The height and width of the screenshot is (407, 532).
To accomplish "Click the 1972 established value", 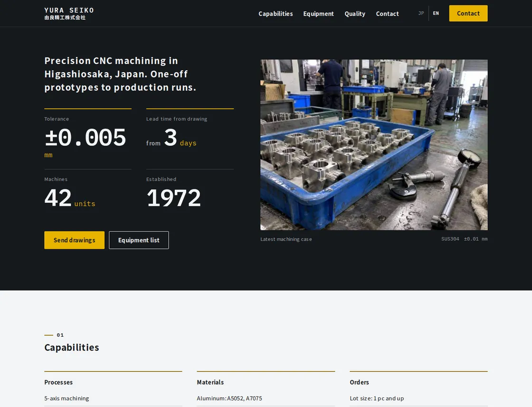I will point(174,198).
